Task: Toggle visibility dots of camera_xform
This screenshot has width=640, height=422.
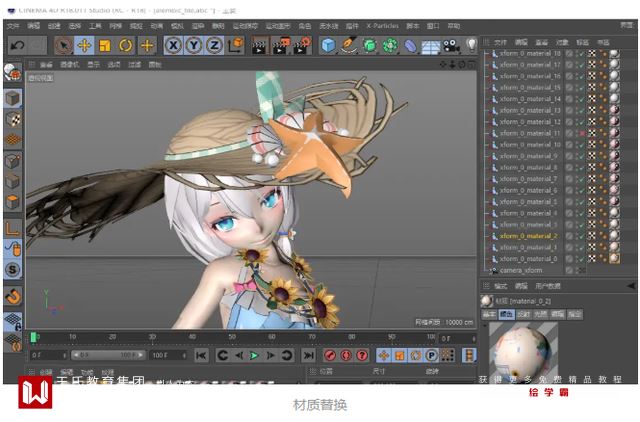Action: pyautogui.click(x=583, y=270)
